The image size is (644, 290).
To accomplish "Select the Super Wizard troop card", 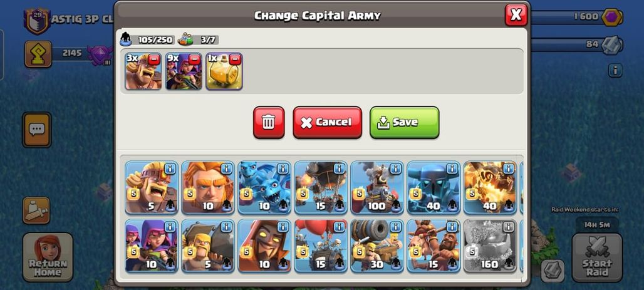I will (264, 246).
